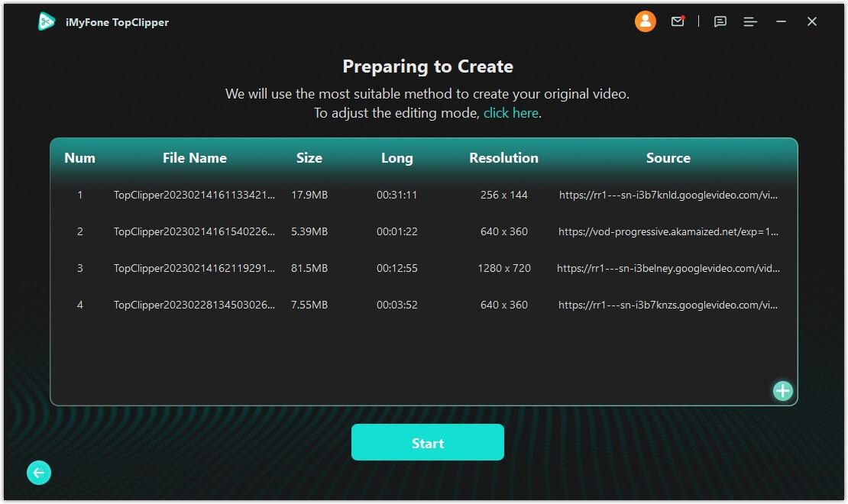848x504 pixels.
Task: Click the Source column header
Action: tap(668, 158)
